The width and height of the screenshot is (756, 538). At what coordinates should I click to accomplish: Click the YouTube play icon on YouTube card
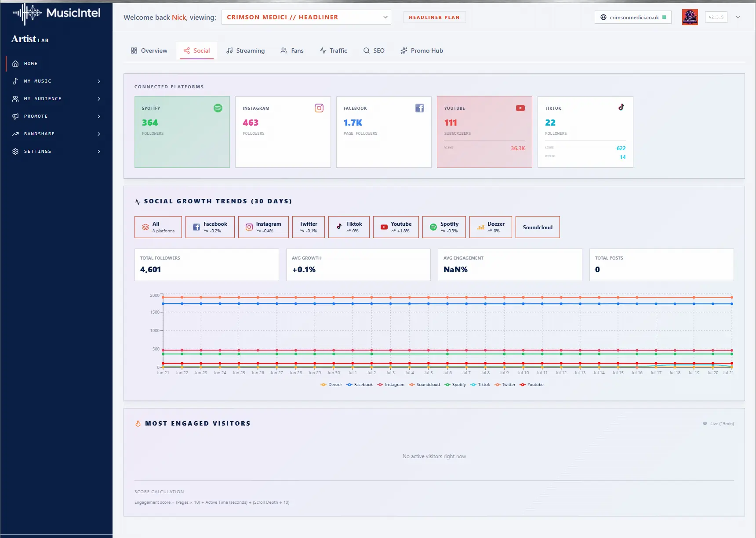click(520, 108)
